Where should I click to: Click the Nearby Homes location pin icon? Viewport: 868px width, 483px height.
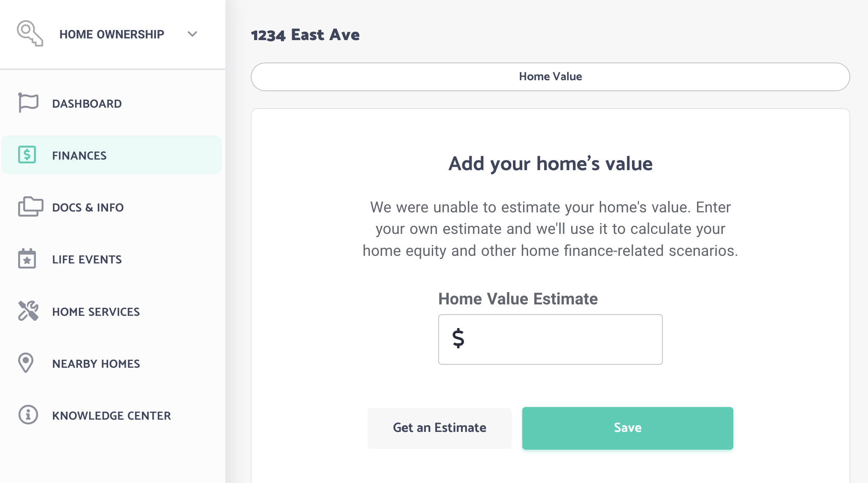(26, 363)
